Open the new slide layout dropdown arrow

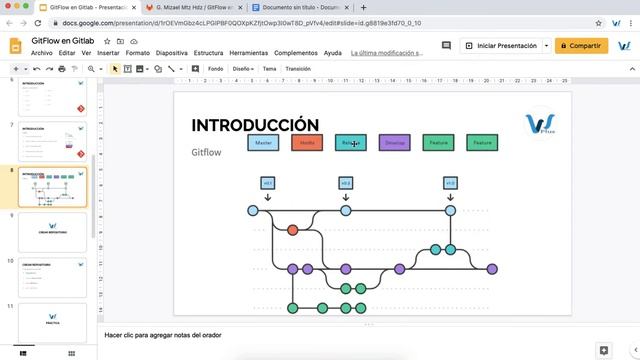[x=26, y=69]
